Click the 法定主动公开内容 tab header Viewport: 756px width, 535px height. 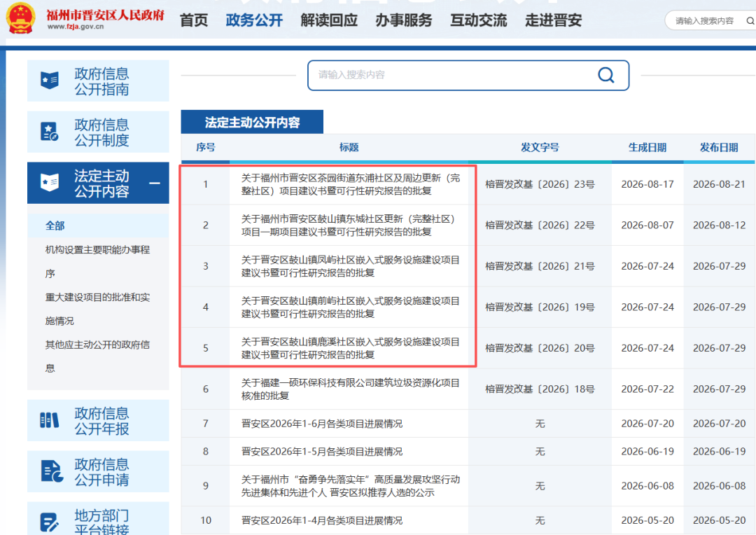point(252,122)
